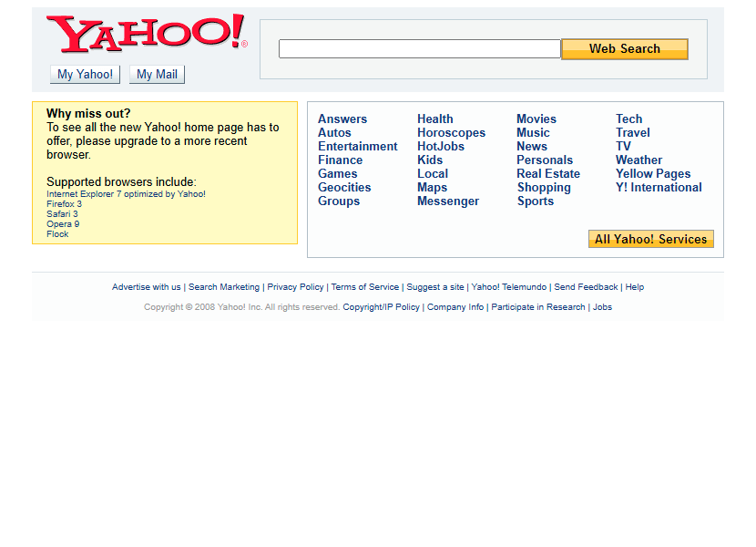The image size is (756, 547).
Task: Select the Opera 9 link
Action: (63, 224)
